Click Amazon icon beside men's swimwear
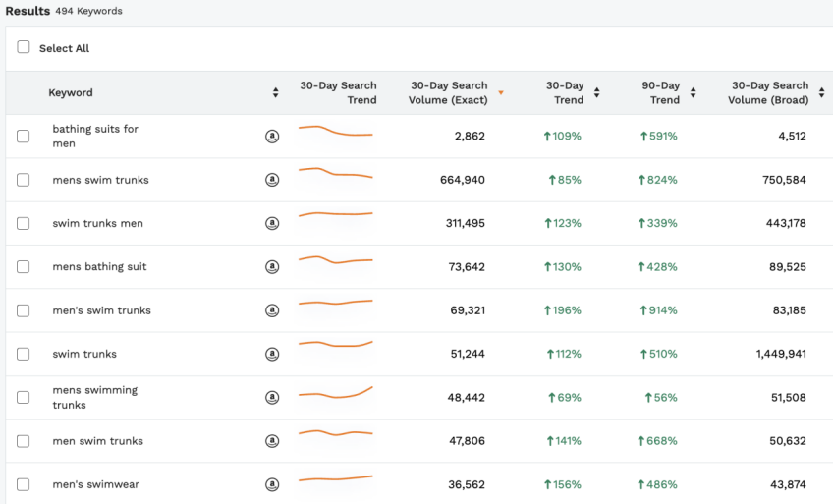 tap(272, 485)
